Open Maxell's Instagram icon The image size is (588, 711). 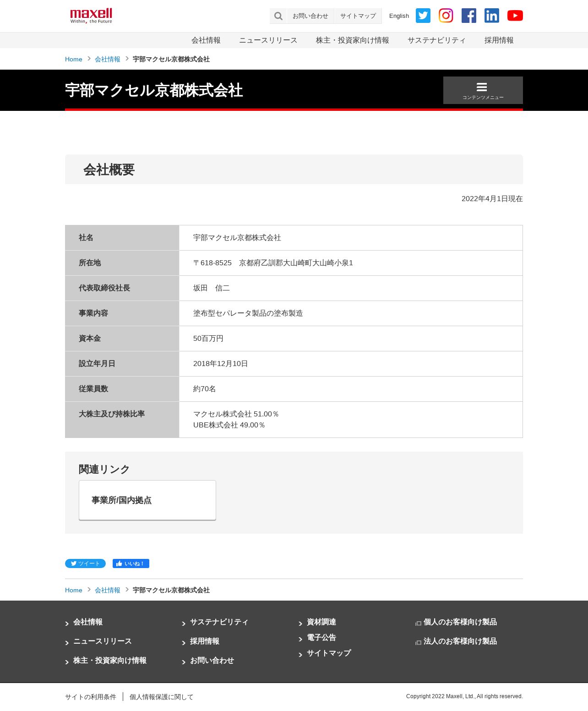[x=446, y=16]
